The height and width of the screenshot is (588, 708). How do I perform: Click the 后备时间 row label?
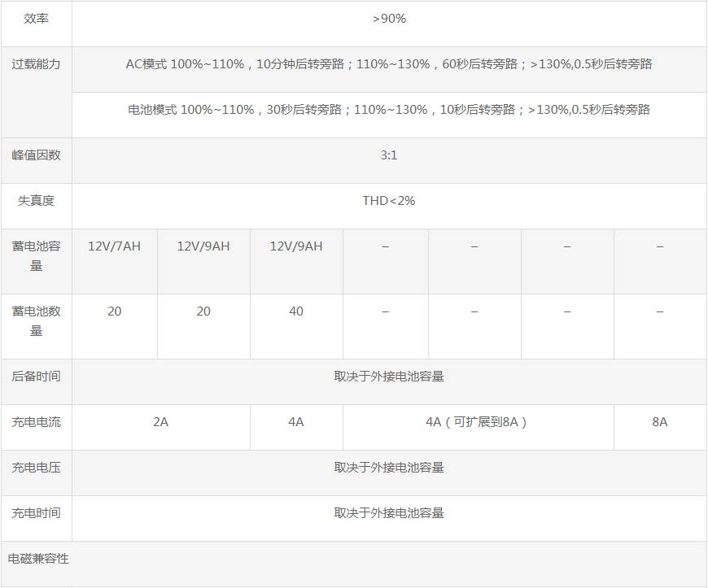tap(36, 377)
